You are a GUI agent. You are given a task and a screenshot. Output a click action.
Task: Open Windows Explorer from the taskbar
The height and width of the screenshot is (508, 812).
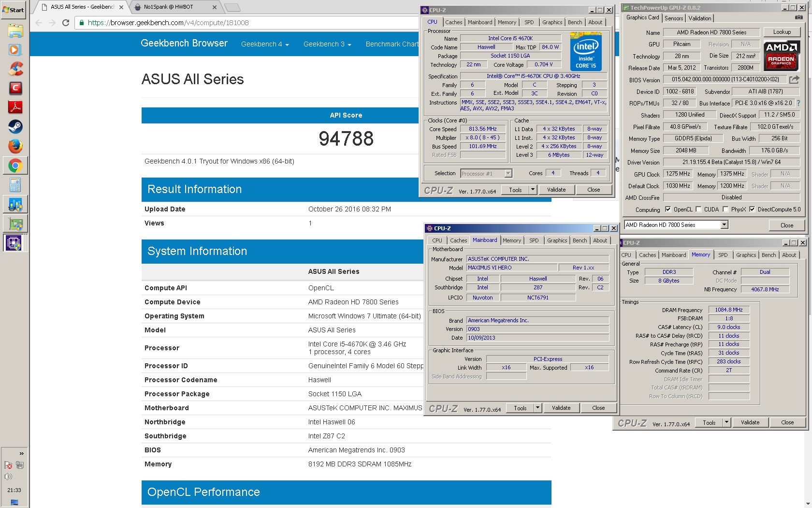tap(15, 30)
